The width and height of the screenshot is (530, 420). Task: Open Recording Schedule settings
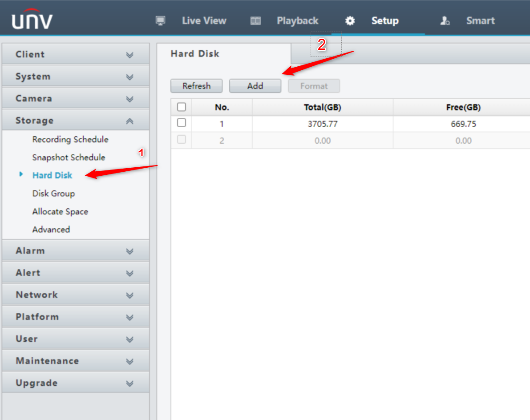pyautogui.click(x=70, y=139)
